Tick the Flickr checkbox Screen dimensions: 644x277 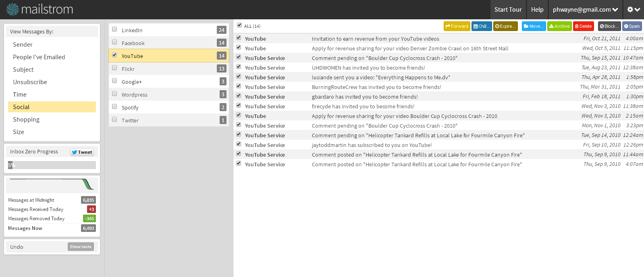[114, 68]
